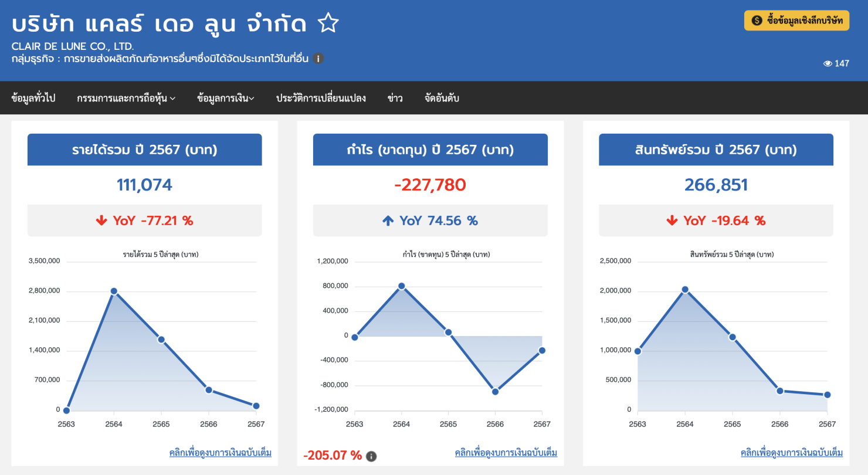Image resolution: width=868 pixels, height=475 pixels.
Task: Select the จัดอันดับ menu item
Action: click(x=442, y=99)
